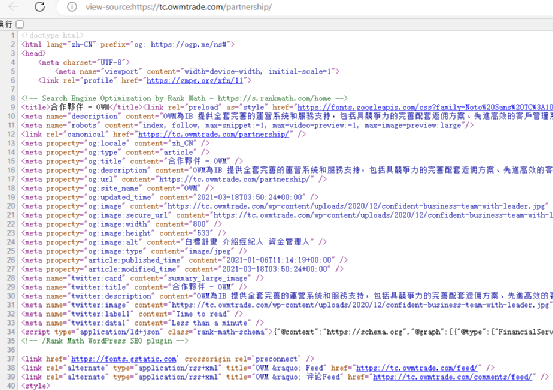Click the viewport meta tag text
Viewport: 553px width, 390px height.
(197, 71)
